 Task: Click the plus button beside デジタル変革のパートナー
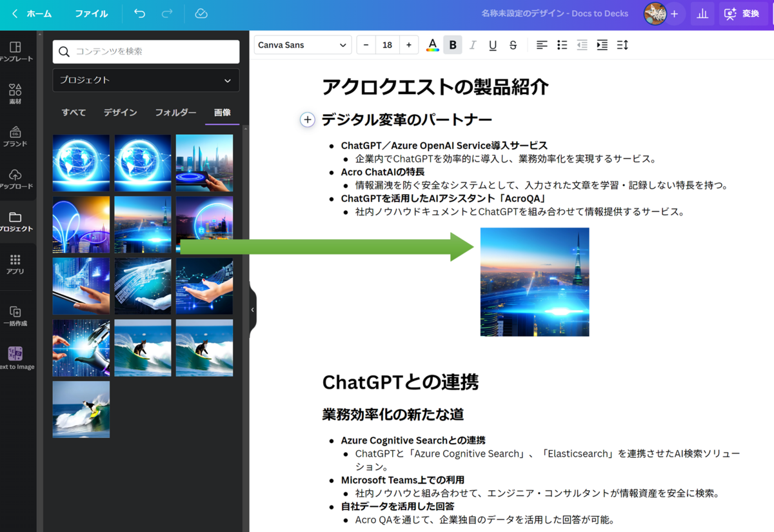(307, 119)
